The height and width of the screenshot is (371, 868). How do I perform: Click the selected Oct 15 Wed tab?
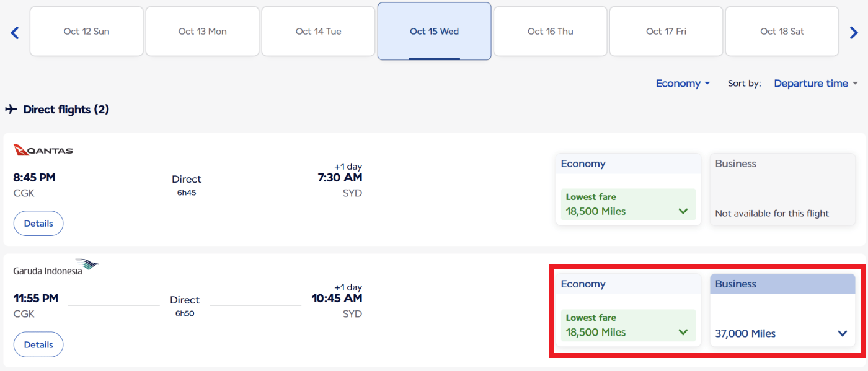point(434,32)
